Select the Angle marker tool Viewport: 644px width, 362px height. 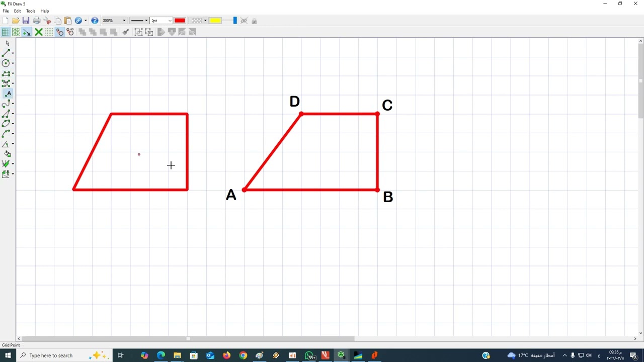6,144
